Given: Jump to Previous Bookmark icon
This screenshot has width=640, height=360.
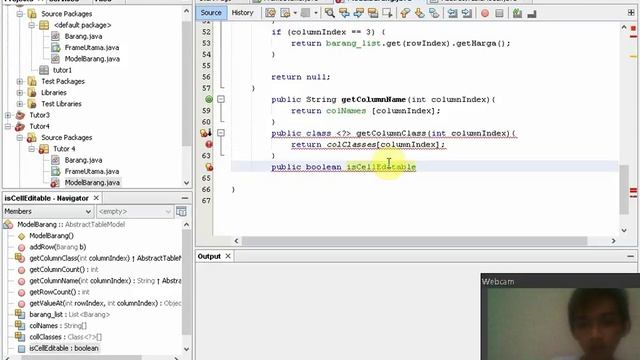Looking at the screenshot, I should [x=405, y=13].
